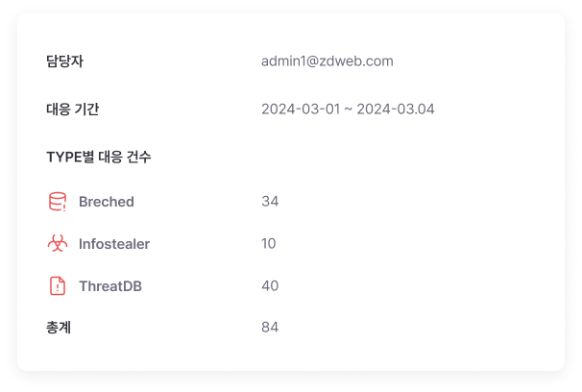
Task: Click the start date 2024-03-01
Action: pos(301,109)
